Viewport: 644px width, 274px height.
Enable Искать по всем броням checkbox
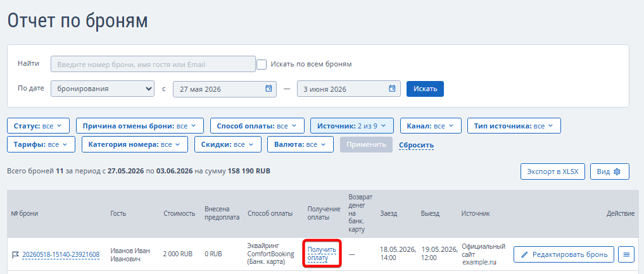[x=262, y=65]
